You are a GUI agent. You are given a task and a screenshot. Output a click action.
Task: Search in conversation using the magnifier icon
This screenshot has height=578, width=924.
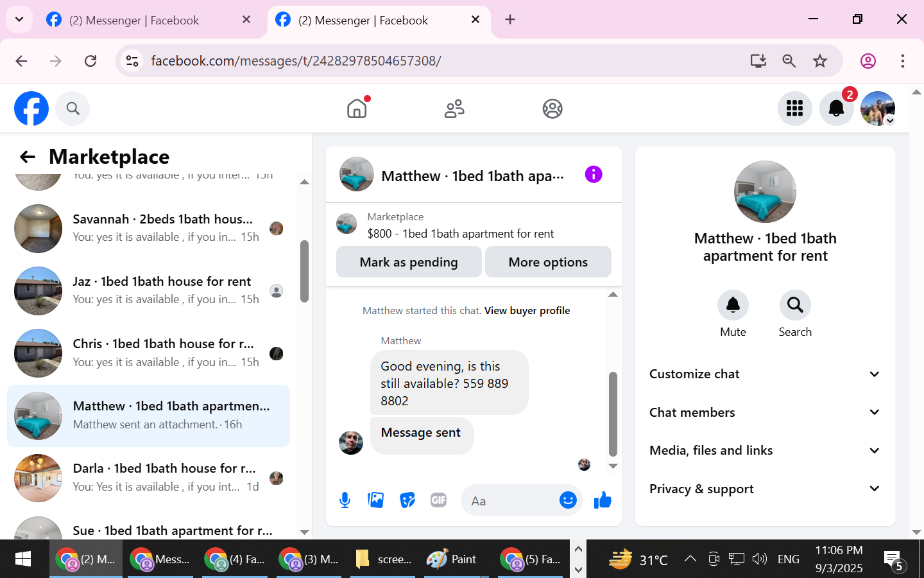[795, 305]
